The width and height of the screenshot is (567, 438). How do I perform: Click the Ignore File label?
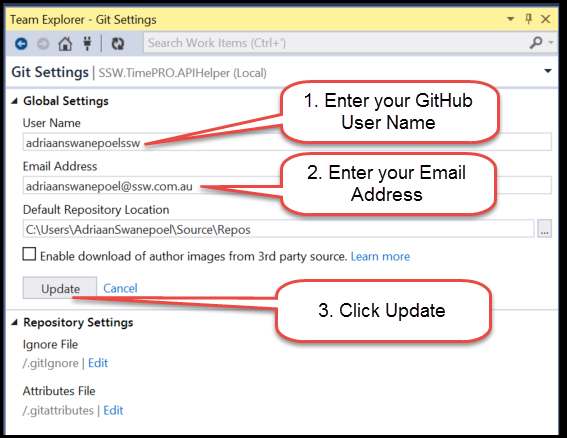click(50, 344)
